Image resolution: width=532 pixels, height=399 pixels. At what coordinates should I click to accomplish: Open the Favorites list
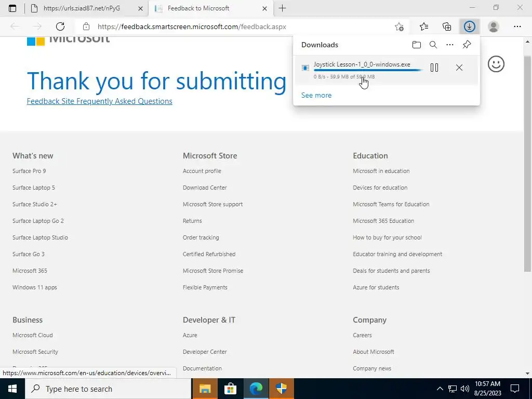click(424, 26)
